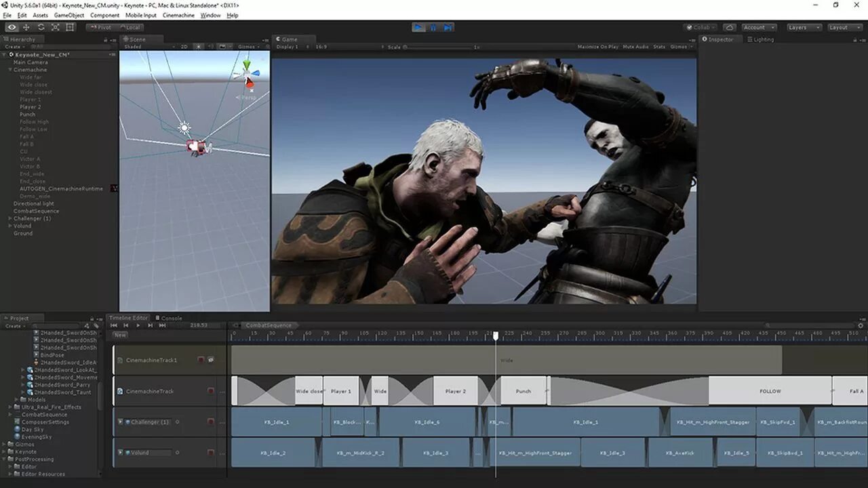868x488 pixels.
Task: Jump to timeline start button
Action: [114, 325]
